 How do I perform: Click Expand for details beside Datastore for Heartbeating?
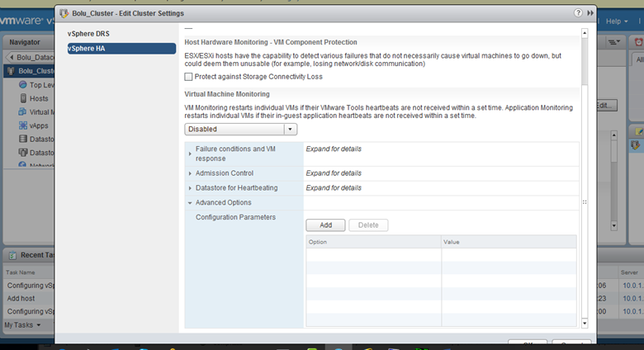[x=334, y=188]
